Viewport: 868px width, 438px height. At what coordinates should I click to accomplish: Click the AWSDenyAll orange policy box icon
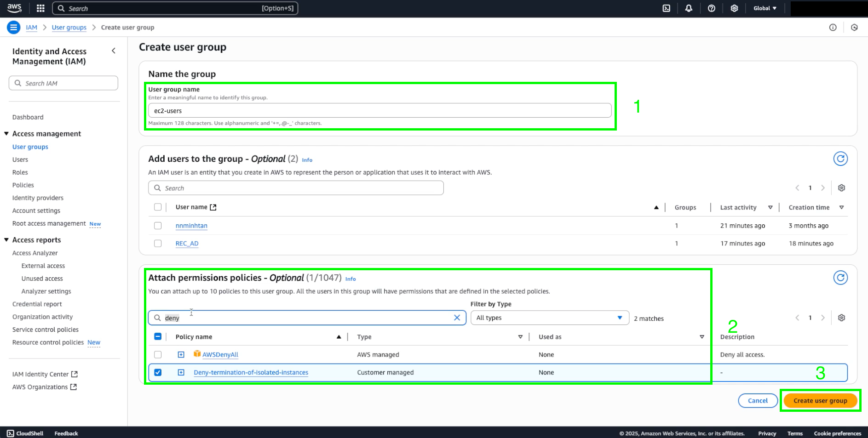pyautogui.click(x=197, y=354)
